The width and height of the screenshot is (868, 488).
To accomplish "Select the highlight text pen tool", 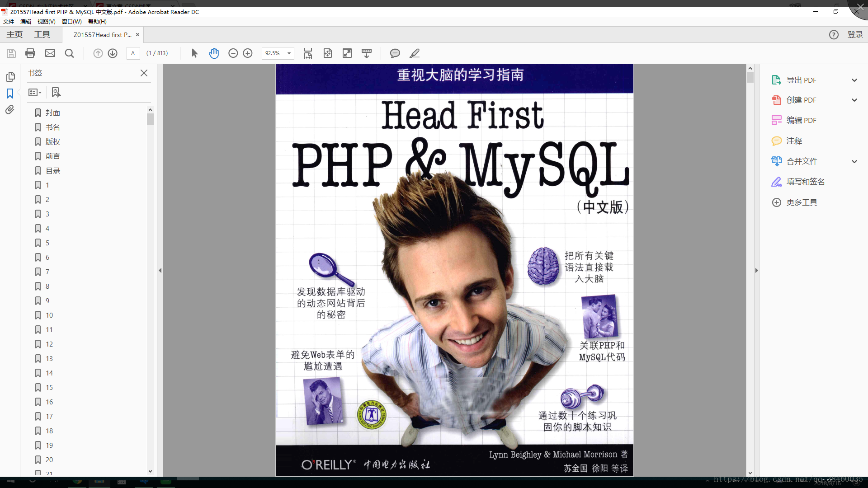I will point(415,53).
